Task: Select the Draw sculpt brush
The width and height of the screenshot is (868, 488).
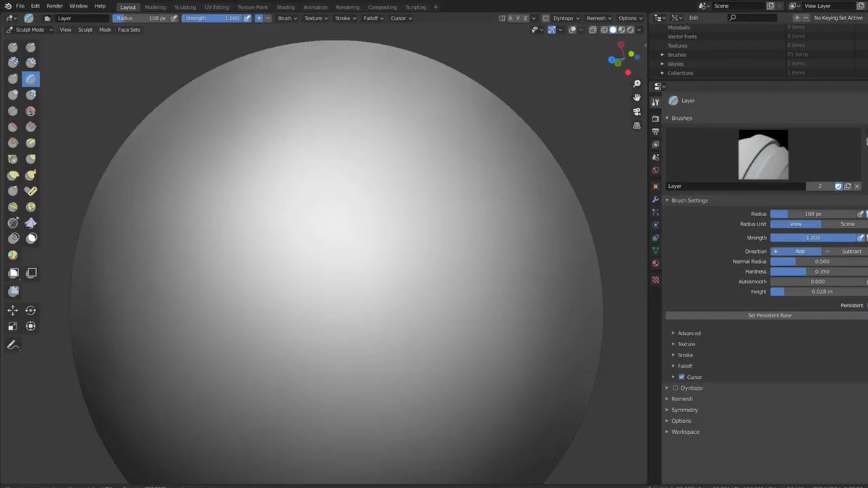Action: [x=13, y=47]
